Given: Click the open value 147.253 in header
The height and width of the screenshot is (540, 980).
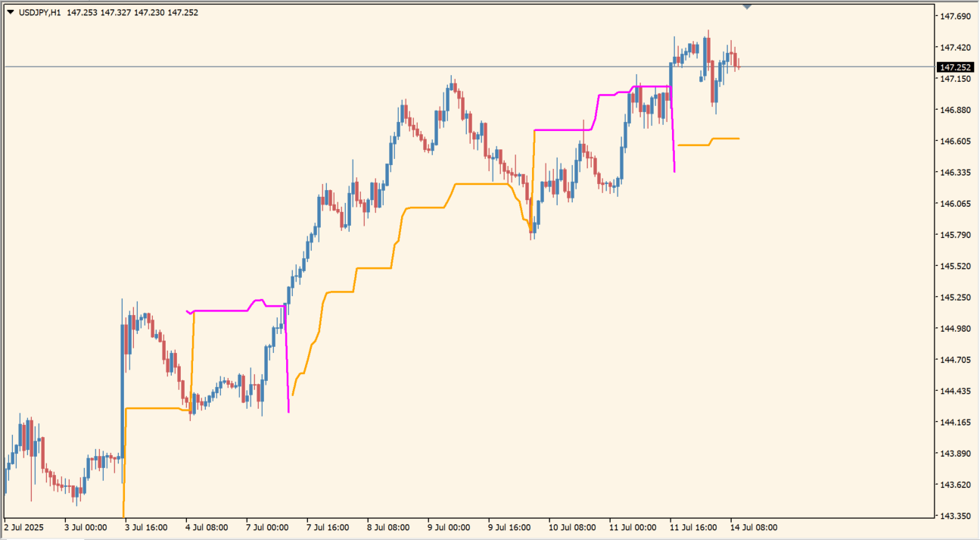Looking at the screenshot, I should [x=82, y=12].
